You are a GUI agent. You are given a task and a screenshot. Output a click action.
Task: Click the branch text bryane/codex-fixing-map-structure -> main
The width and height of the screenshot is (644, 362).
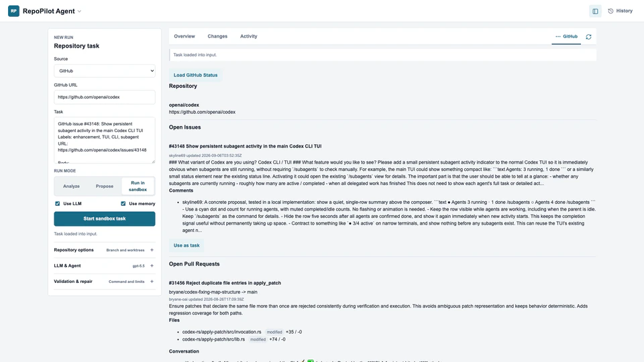213,292
